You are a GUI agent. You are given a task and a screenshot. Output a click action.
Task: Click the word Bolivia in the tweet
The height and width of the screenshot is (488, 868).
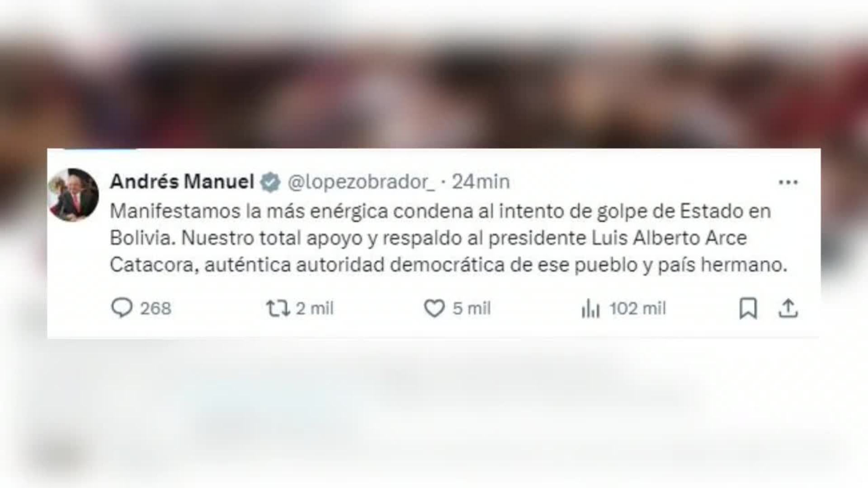coord(142,238)
